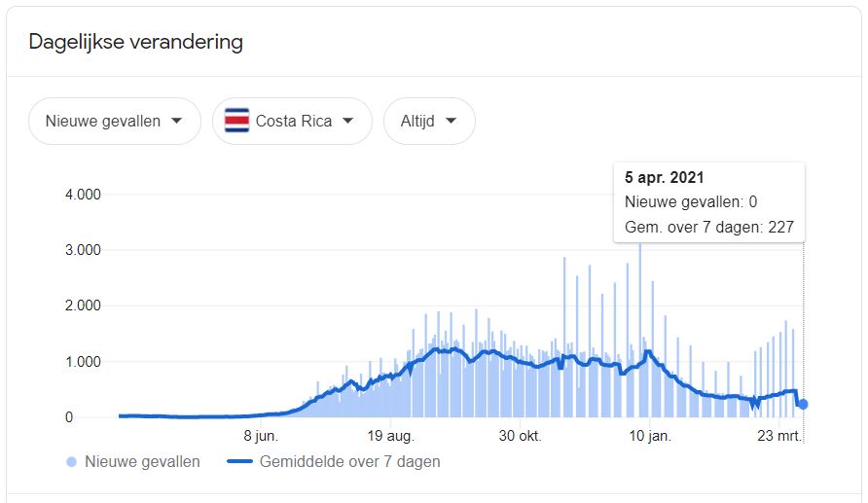Viewport: 868px width, 503px height.
Task: Click the dark blue 7-day average legend line
Action: point(239,461)
